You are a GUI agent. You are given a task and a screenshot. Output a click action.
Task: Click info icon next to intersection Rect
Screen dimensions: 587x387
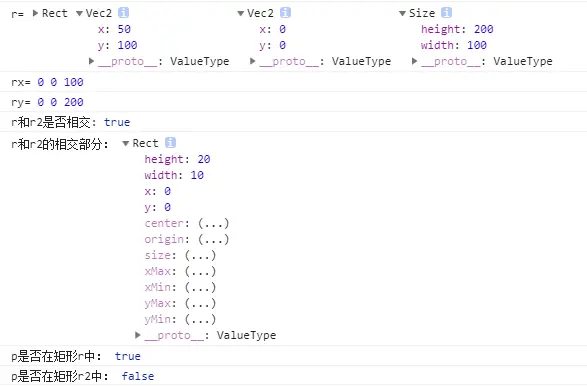click(x=170, y=143)
